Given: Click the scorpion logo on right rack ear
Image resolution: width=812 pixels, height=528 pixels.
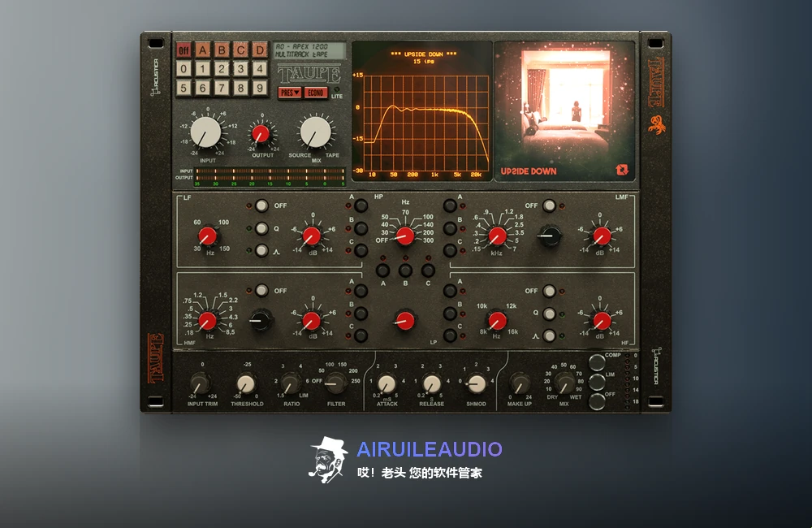Looking at the screenshot, I should click(657, 124).
